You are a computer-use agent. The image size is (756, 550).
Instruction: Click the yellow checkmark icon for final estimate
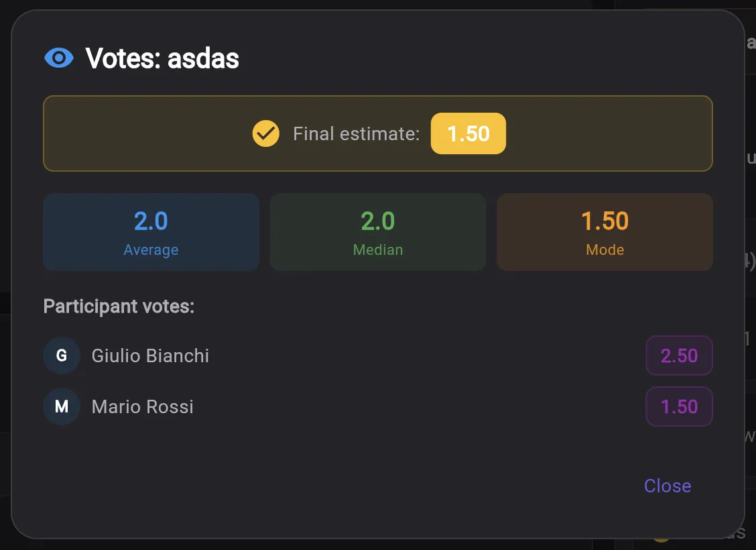(x=265, y=133)
